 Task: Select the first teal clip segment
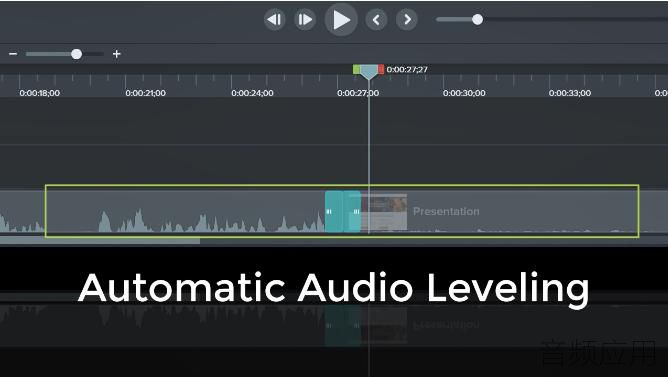point(334,212)
